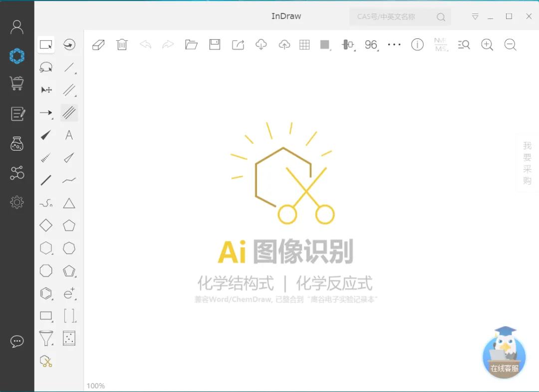Viewport: 539px width, 392px height.
Task: Select the 3D rotate tool
Action: [69, 45]
